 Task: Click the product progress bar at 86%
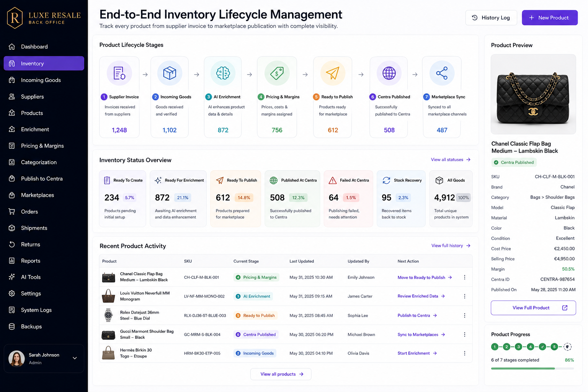pyautogui.click(x=532, y=368)
